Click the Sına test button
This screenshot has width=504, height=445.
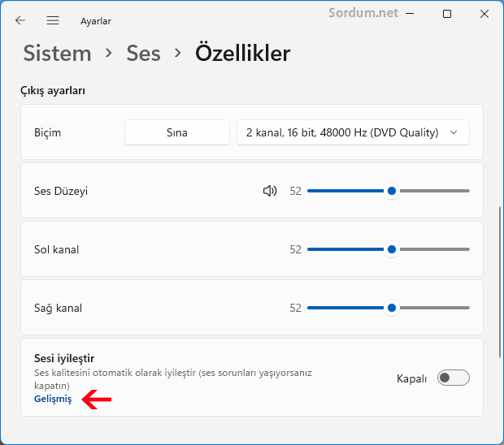click(x=177, y=132)
